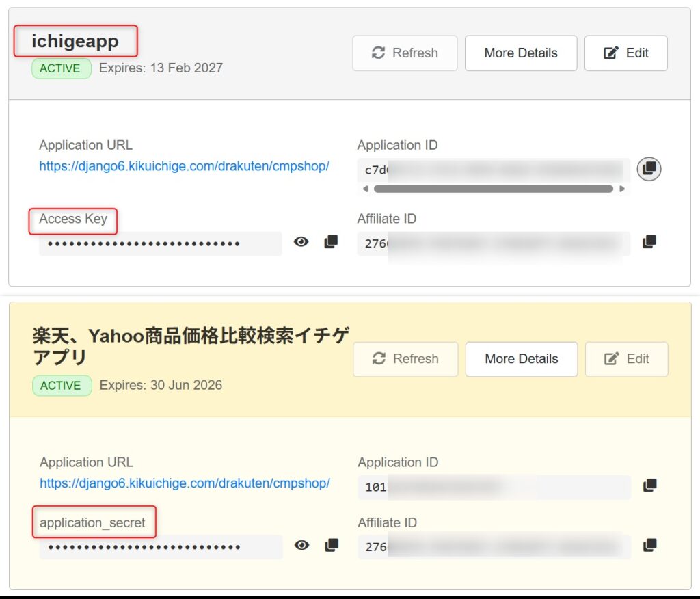The image size is (700, 599).
Task: Copy the ichigeapp Access Key
Action: click(x=331, y=242)
